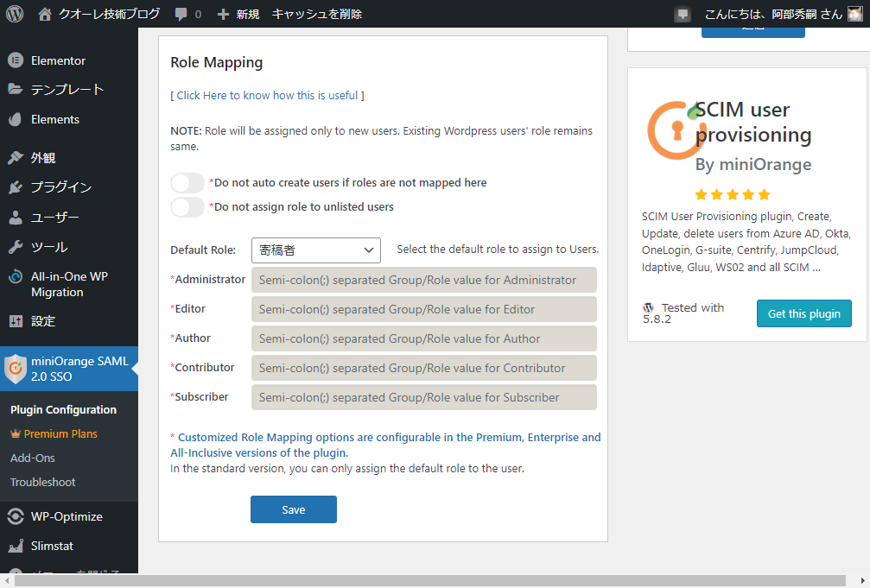Click the プラグイン plug icon in sidebar
870x588 pixels.
click(15, 187)
